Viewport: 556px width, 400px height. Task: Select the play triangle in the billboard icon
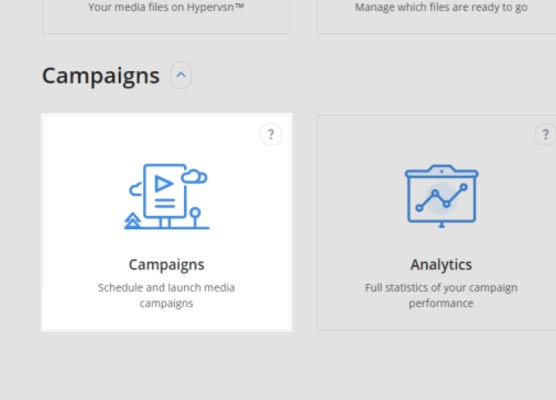click(x=163, y=184)
